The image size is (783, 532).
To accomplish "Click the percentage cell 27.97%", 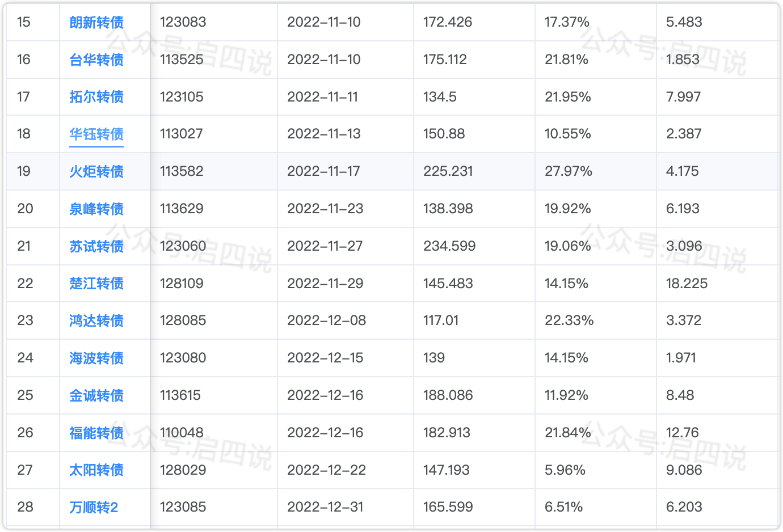I will pyautogui.click(x=568, y=171).
